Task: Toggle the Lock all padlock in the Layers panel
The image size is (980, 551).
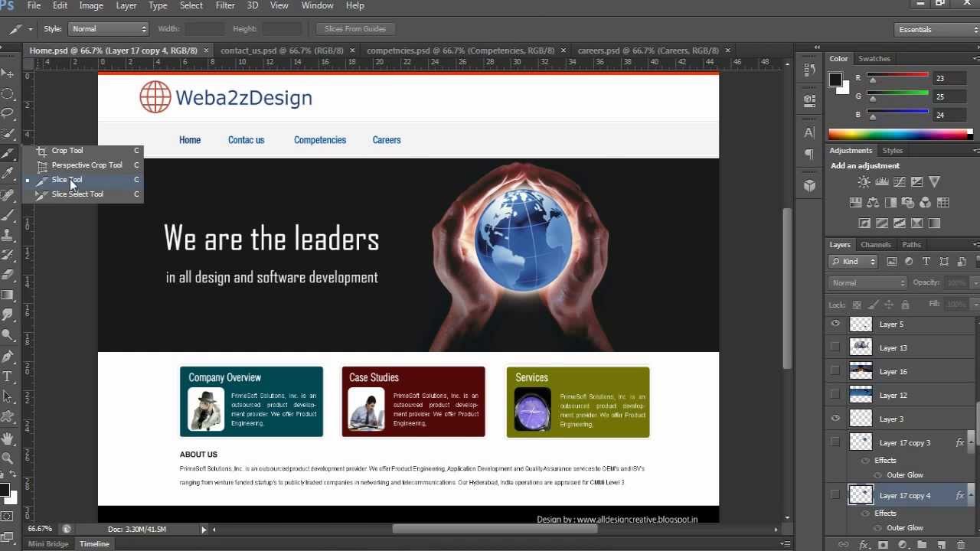Action: coord(905,305)
